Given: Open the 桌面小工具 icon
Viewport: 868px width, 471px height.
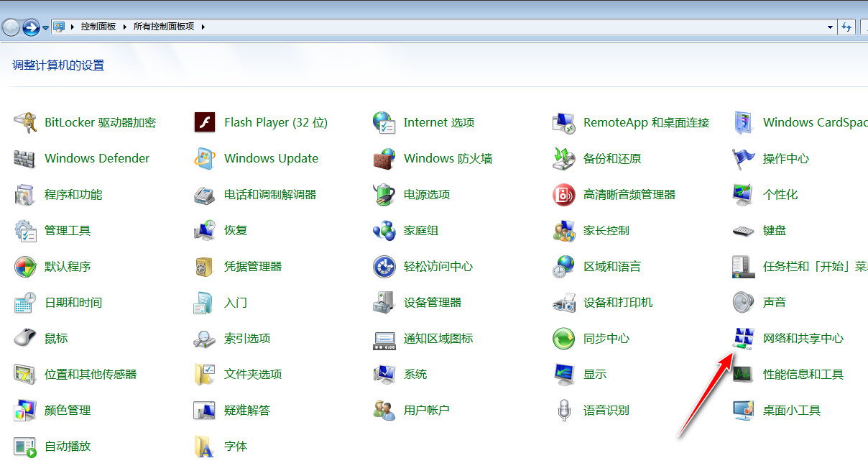Looking at the screenshot, I should coord(744,411).
